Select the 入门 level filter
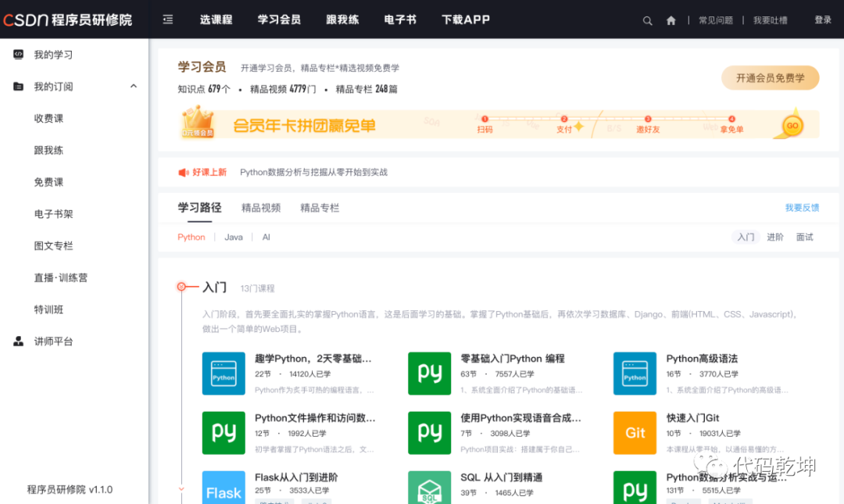The image size is (844, 504). (x=746, y=238)
